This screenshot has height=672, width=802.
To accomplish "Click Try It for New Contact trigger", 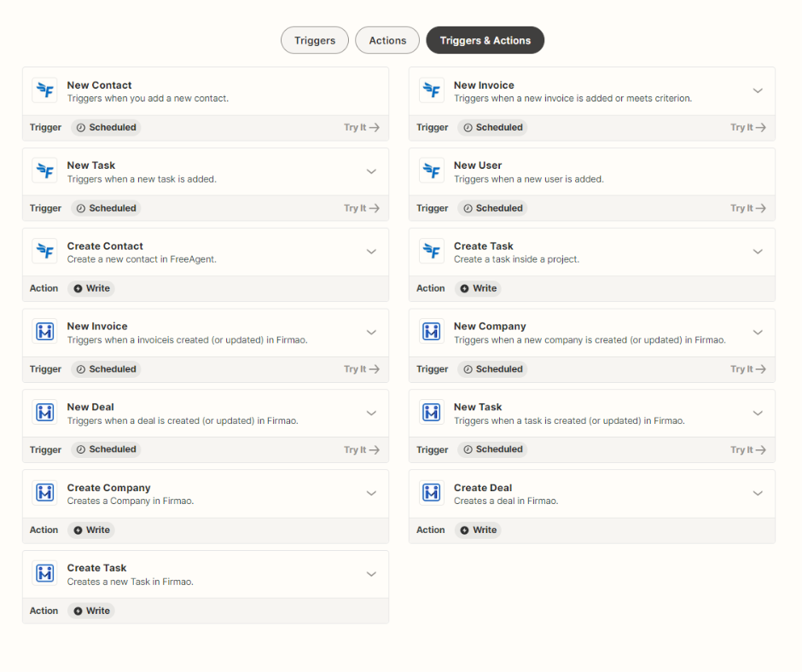I will 362,127.
